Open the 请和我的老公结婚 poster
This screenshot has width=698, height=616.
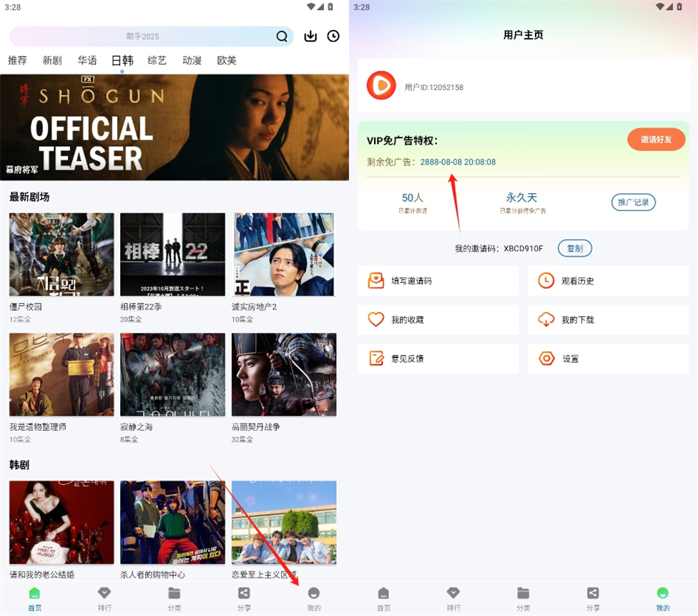pos(62,522)
